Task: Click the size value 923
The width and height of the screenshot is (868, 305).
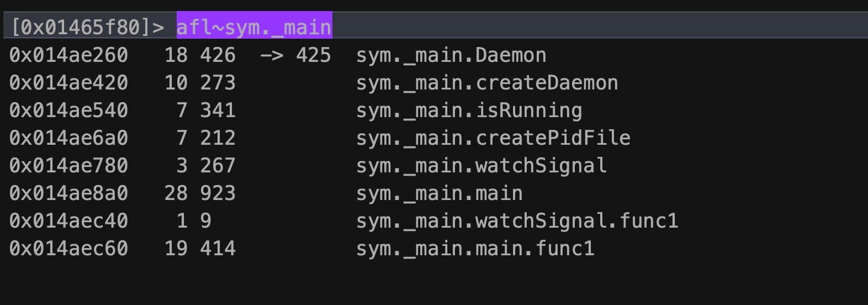Action: click(218, 193)
